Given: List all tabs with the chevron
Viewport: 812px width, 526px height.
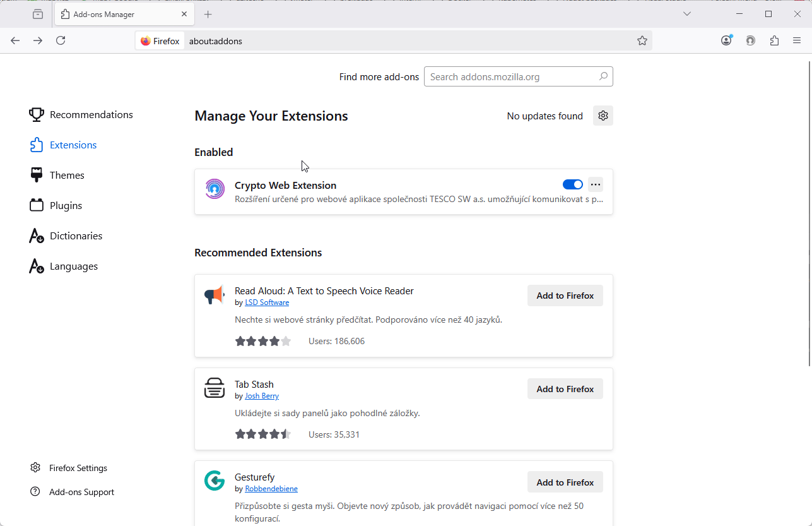Looking at the screenshot, I should coord(687,14).
